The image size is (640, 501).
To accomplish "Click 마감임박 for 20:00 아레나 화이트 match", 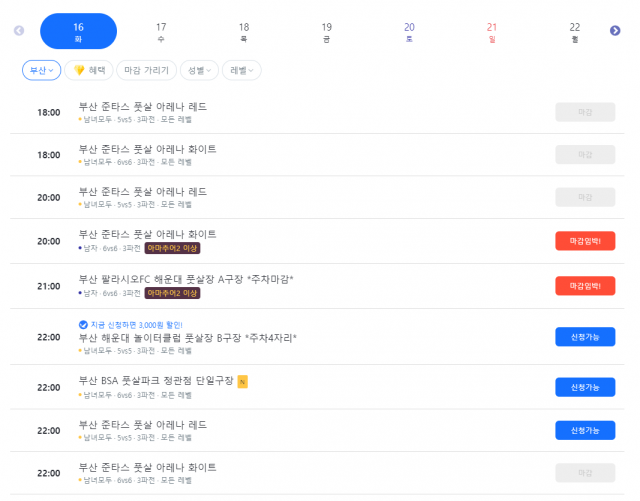I will click(585, 241).
